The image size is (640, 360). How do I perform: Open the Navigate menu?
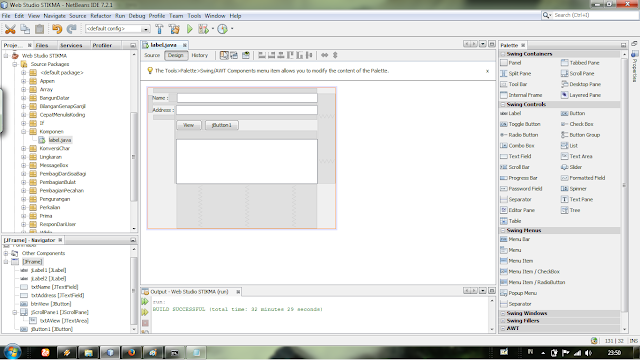(55, 16)
